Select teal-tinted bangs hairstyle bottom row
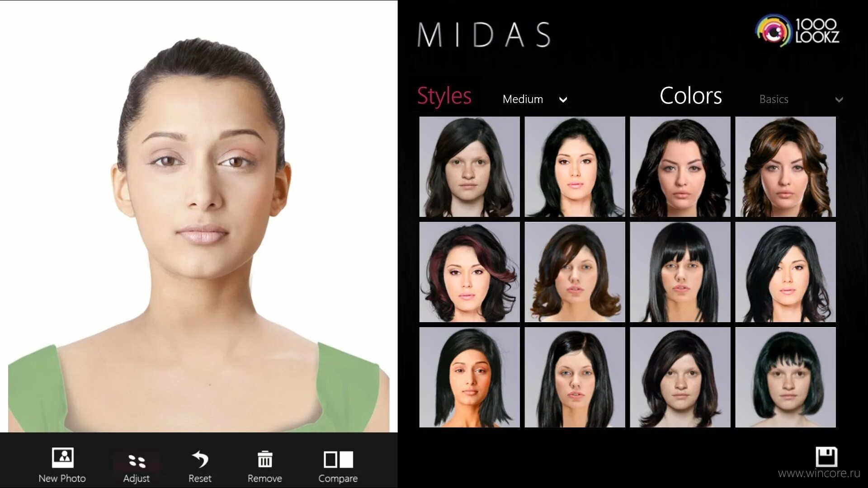Image resolution: width=868 pixels, height=488 pixels. [x=784, y=377]
